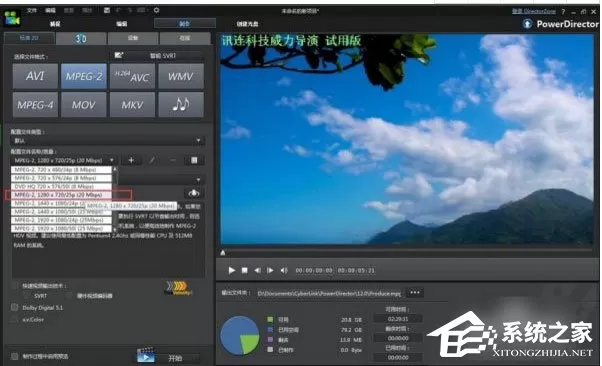Image resolution: width=602 pixels, height=366 pixels.
Task: Enable fast video rendering technology checkbox
Action: (x=15, y=286)
